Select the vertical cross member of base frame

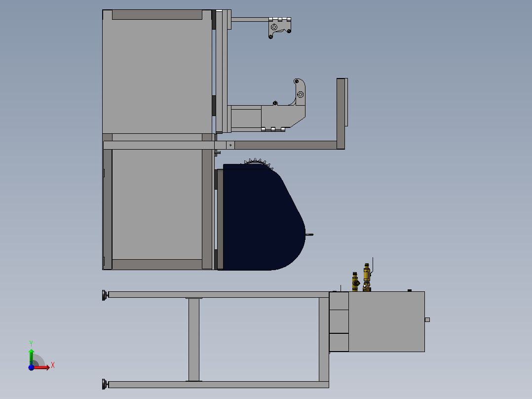coord(194,340)
